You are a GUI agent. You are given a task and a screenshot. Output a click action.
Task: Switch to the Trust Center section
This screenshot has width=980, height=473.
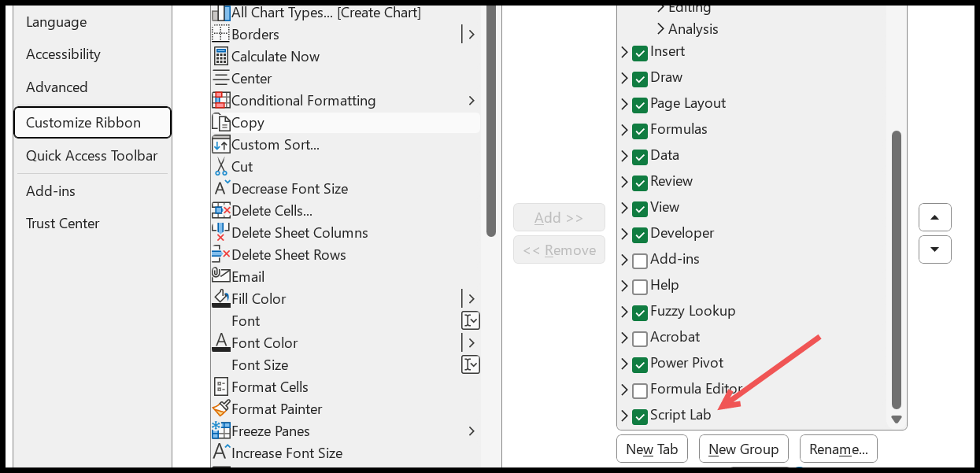click(63, 224)
